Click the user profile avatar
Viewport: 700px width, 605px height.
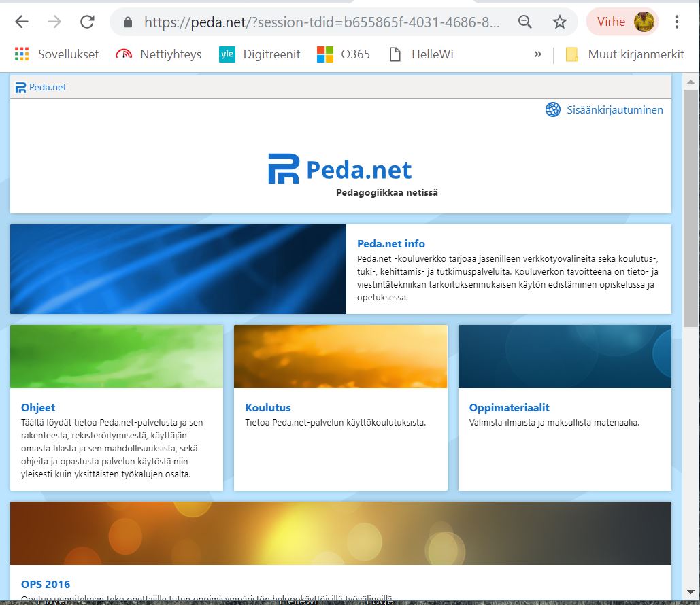(644, 22)
